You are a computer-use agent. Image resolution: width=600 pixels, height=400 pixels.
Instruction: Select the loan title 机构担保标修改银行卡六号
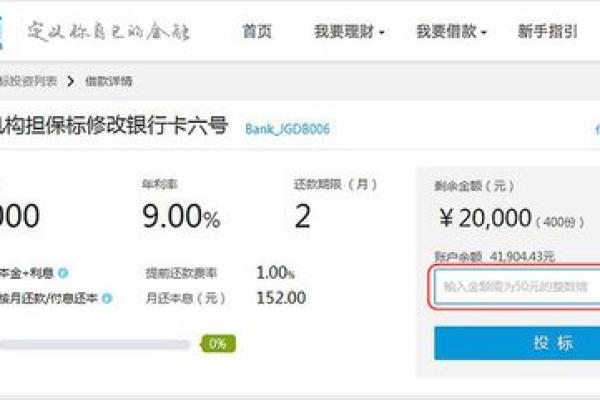[114, 126]
